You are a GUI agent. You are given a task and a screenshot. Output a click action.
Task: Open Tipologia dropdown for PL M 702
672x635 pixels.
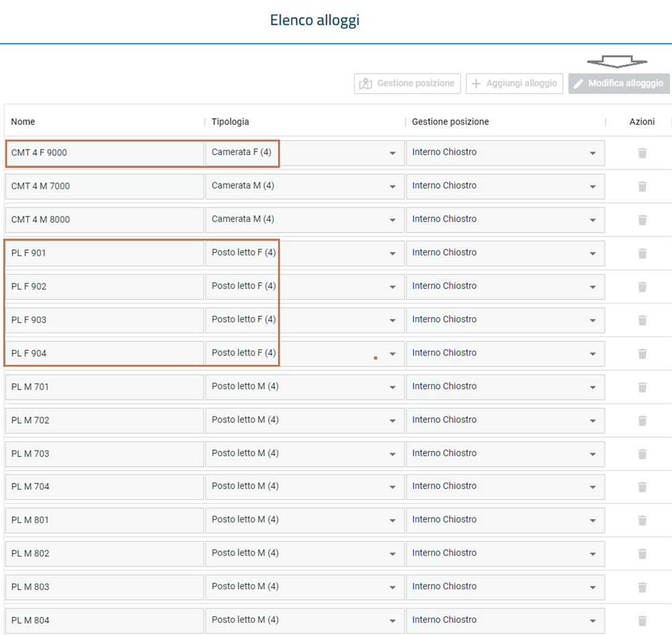coord(304,420)
